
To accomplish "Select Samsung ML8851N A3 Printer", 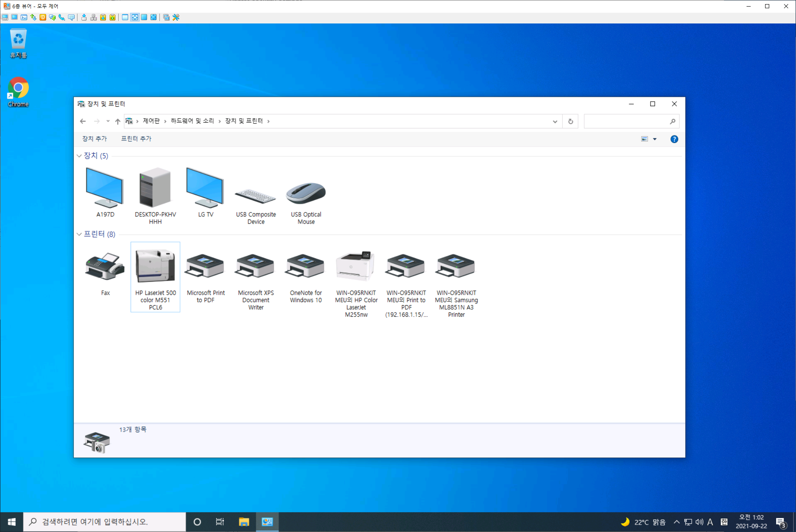I will click(x=456, y=268).
